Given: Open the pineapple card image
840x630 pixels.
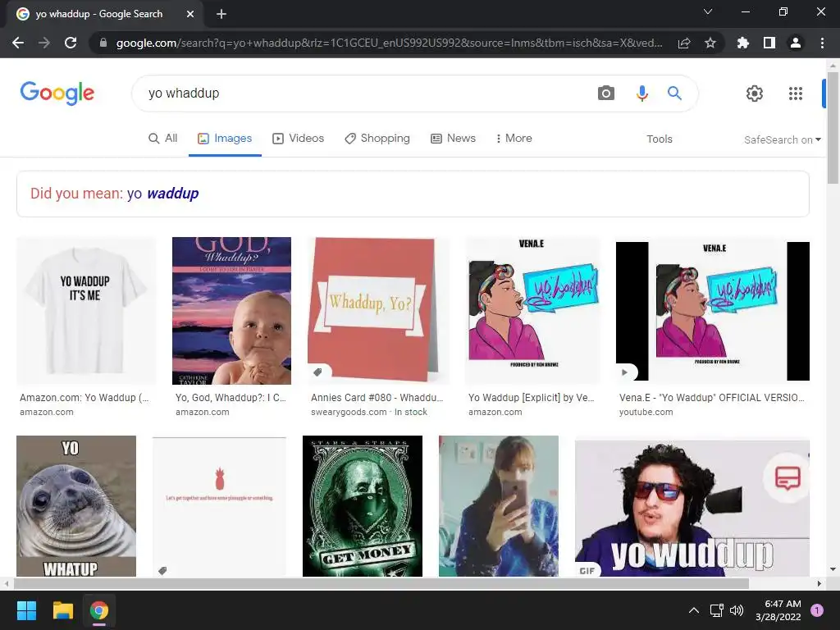Looking at the screenshot, I should click(x=219, y=505).
